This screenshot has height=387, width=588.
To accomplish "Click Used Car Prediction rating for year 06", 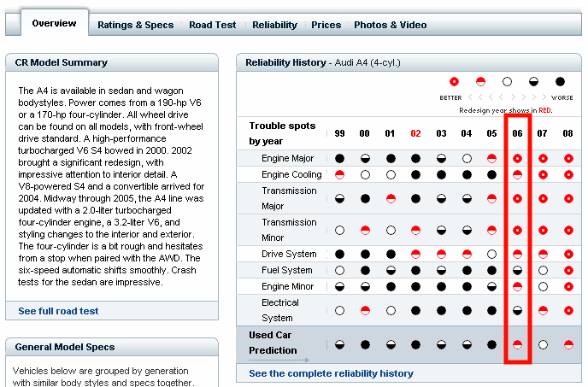I will pos(517,344).
